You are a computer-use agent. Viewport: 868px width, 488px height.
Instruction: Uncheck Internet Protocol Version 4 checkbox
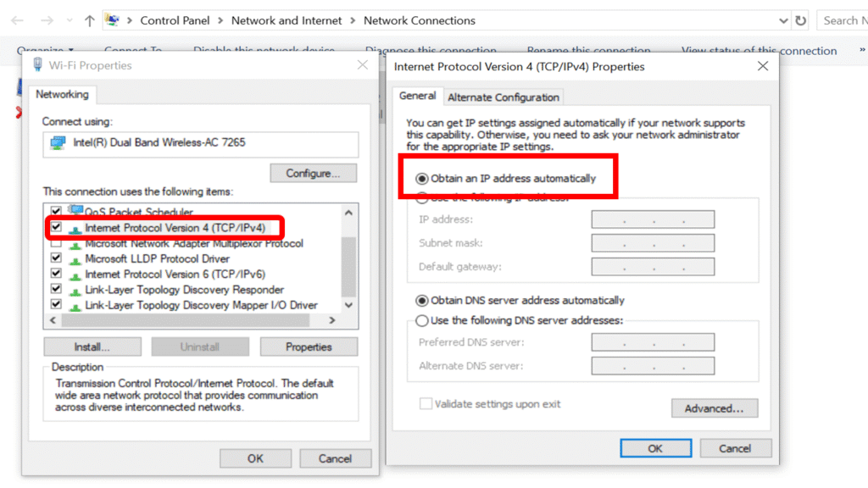56,228
